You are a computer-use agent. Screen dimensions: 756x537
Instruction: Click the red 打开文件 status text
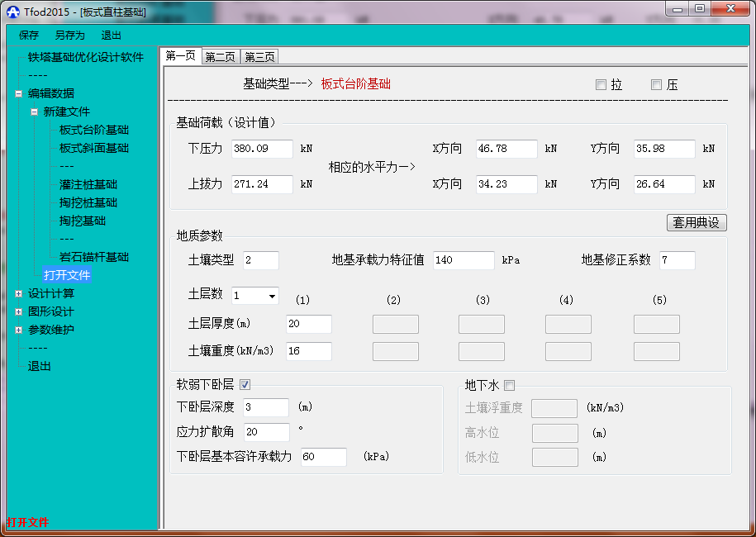click(27, 522)
